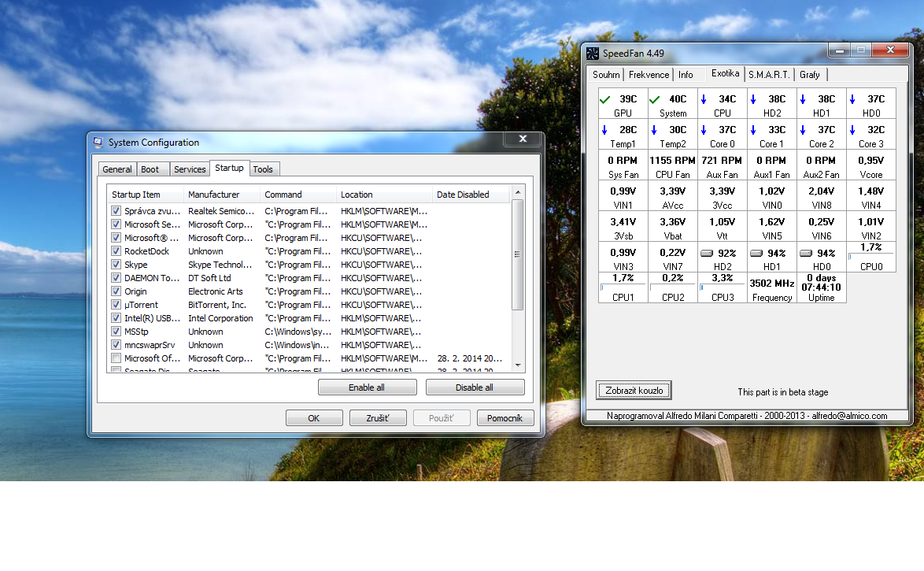Click the System Configuration title bar icon
924x571 pixels.
coord(98,143)
